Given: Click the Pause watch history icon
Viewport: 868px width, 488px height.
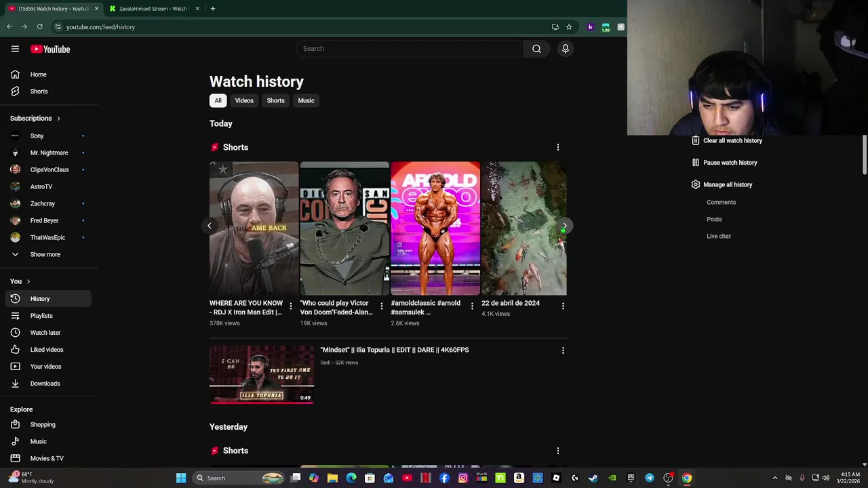Looking at the screenshot, I should [x=695, y=163].
